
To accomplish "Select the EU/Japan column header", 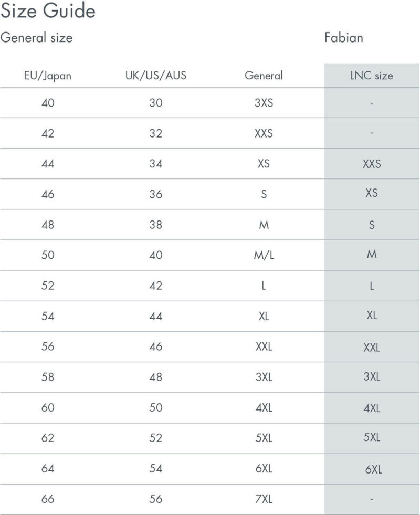I will [x=48, y=76].
